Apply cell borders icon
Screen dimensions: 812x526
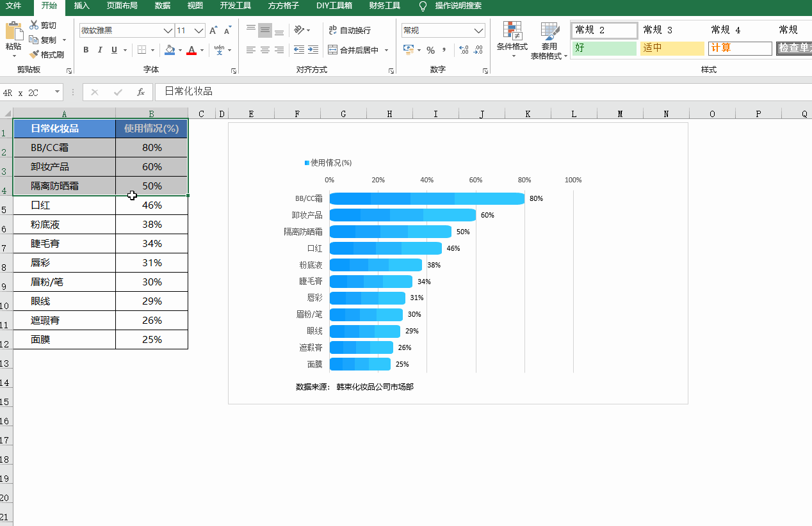[x=142, y=50]
